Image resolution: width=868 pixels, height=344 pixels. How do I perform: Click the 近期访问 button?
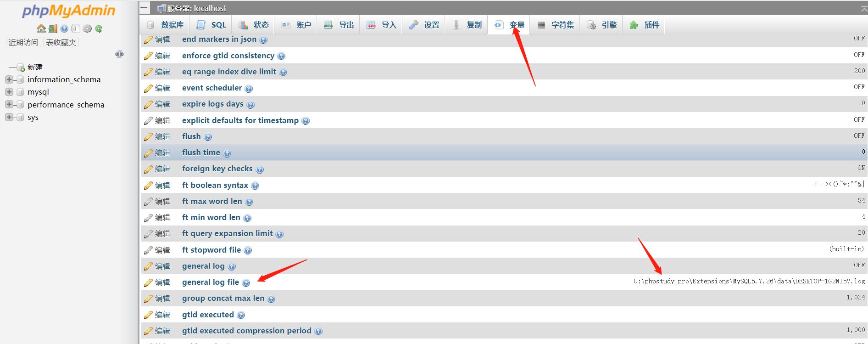click(23, 42)
